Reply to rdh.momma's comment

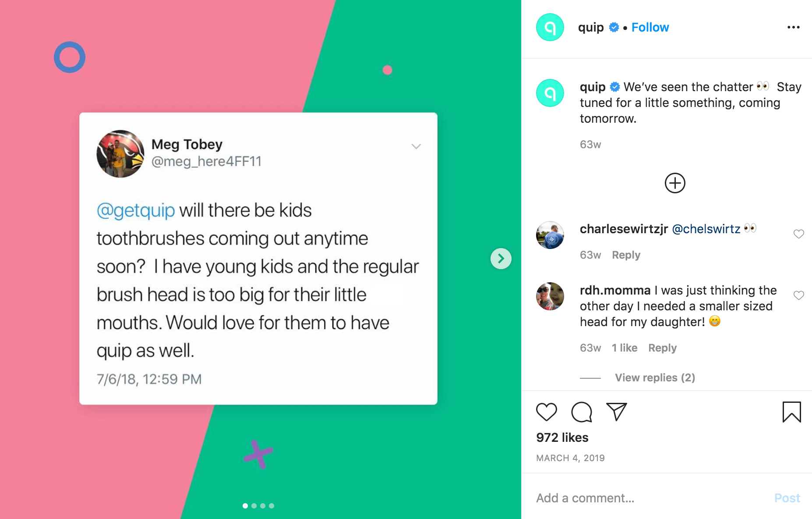(662, 348)
